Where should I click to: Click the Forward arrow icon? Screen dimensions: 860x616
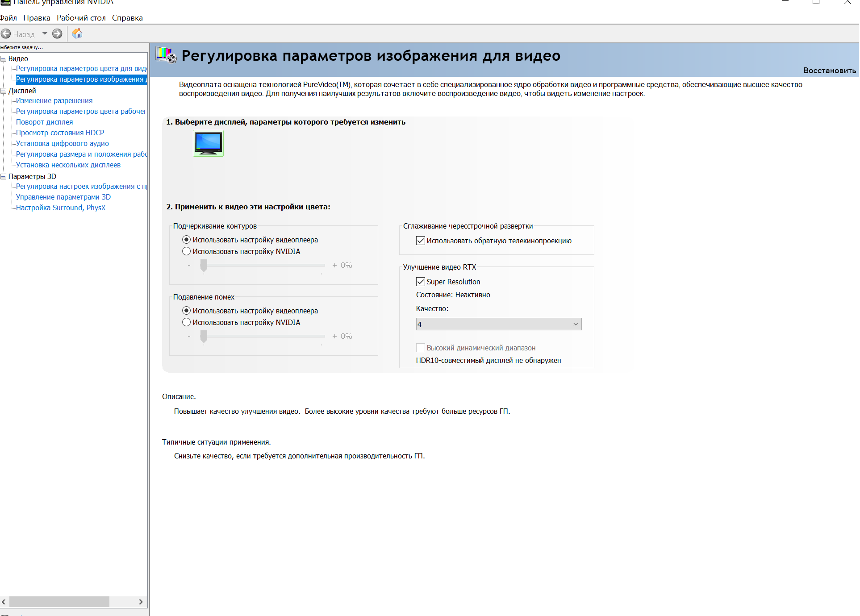pos(57,34)
